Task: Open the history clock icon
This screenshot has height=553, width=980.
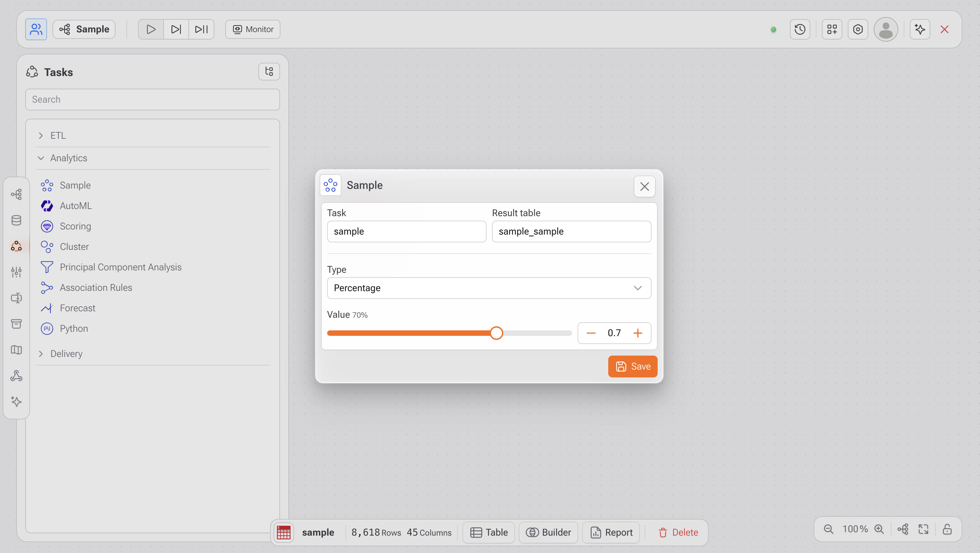Action: 800,29
